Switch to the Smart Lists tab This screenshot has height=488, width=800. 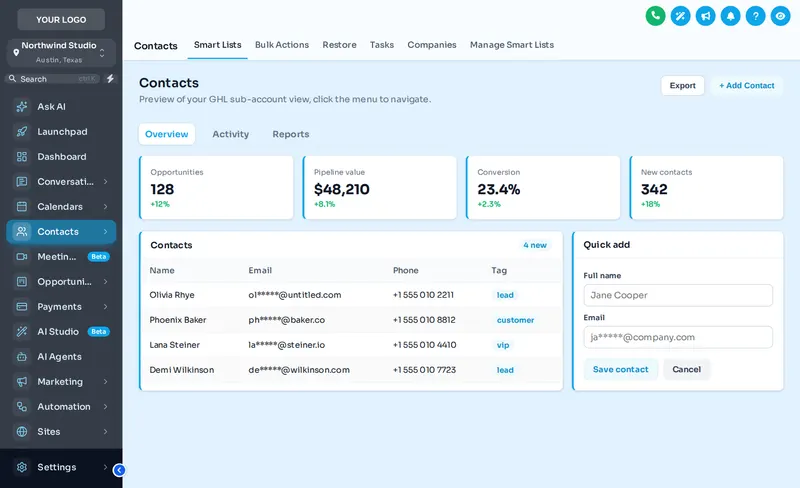[x=217, y=45]
